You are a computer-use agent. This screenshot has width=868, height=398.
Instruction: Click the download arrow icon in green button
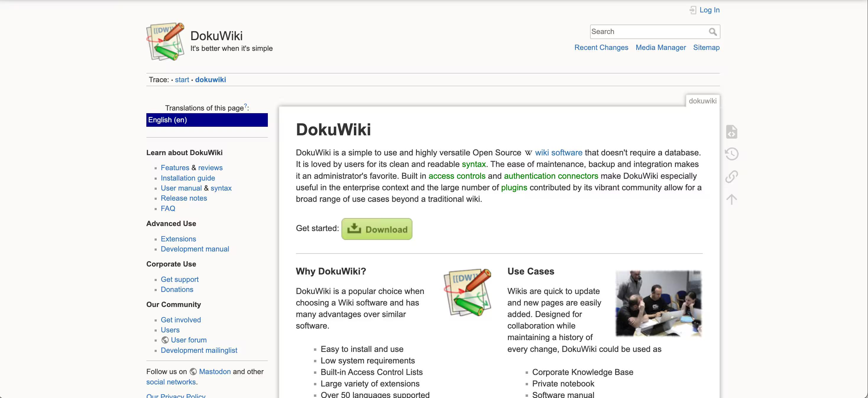coord(354,229)
